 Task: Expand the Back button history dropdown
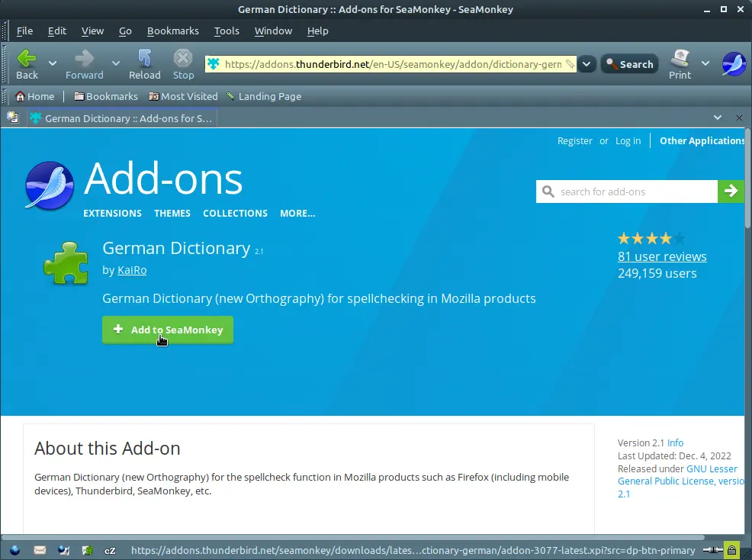53,63
